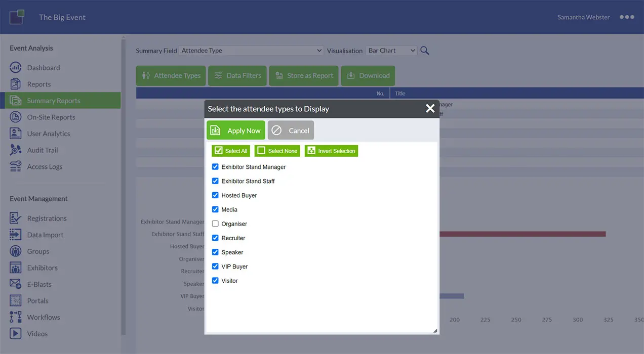This screenshot has height=354, width=644.
Task: Open the Summary Field Attendee Type dropdown
Action: [251, 51]
